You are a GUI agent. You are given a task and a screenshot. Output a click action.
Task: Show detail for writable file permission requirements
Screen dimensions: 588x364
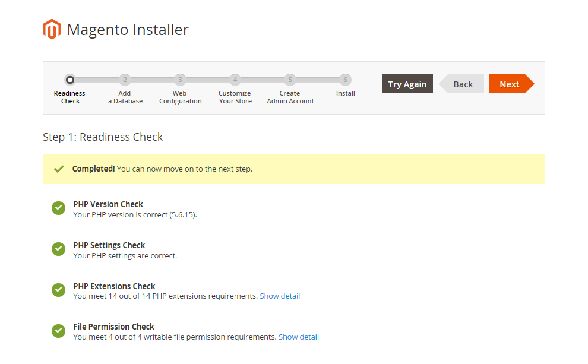tap(299, 337)
